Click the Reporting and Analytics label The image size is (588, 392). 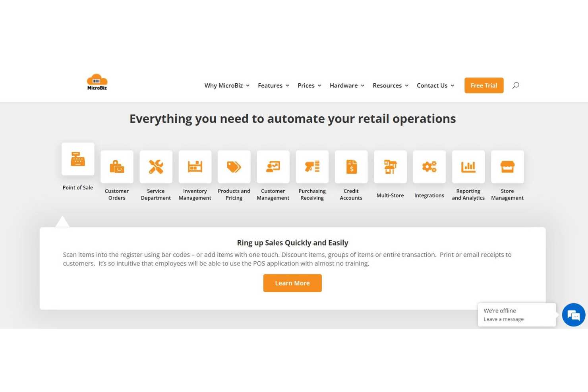[x=468, y=194]
